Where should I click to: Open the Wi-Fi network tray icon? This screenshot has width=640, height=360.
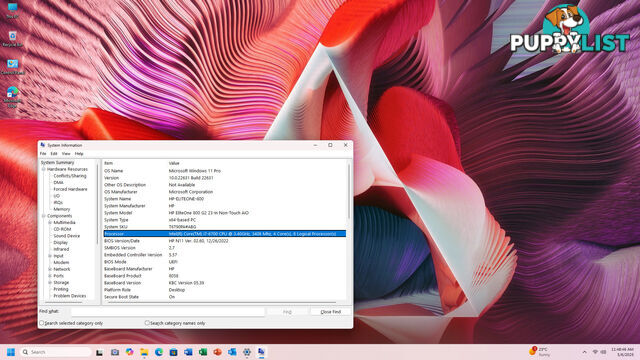pos(595,352)
